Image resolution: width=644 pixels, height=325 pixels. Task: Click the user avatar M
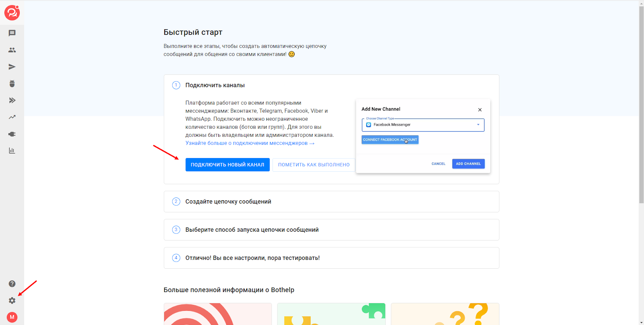coord(12,317)
